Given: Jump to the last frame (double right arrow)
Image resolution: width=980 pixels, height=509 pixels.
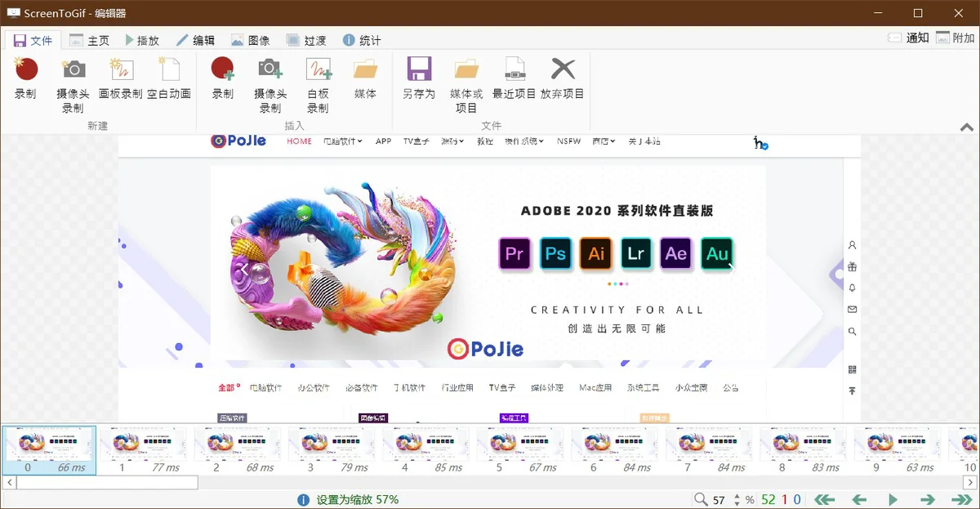Looking at the screenshot, I should [x=962, y=499].
